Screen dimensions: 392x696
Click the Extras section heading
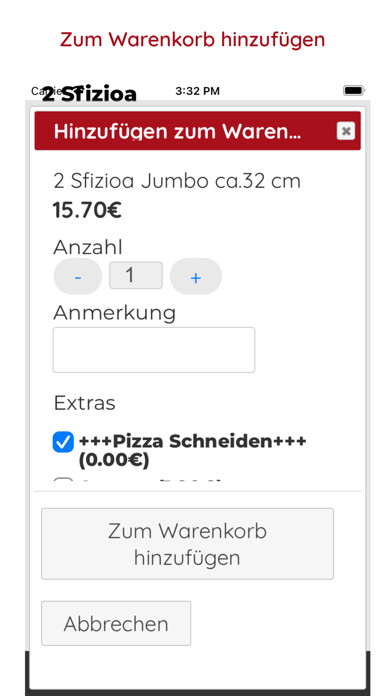click(84, 403)
